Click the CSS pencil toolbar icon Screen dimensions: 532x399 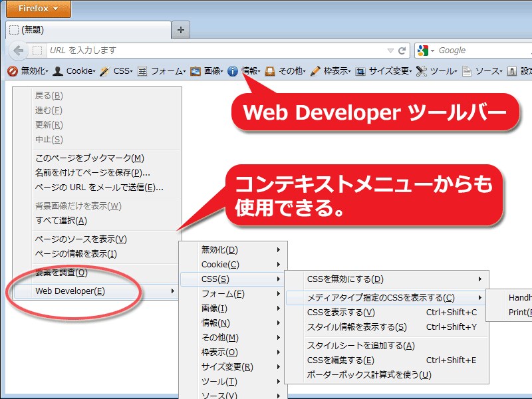104,70
